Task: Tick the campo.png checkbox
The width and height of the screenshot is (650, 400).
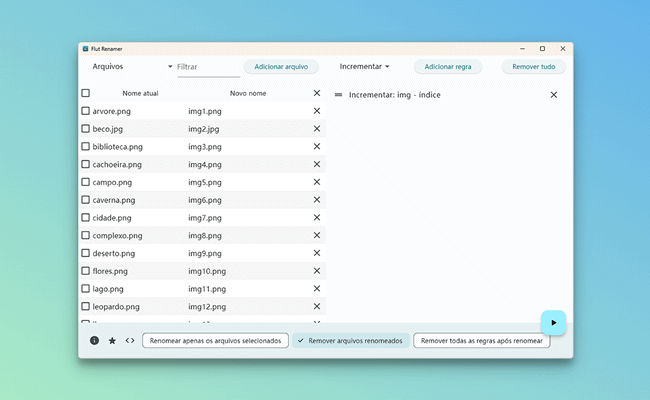Action: (x=85, y=182)
